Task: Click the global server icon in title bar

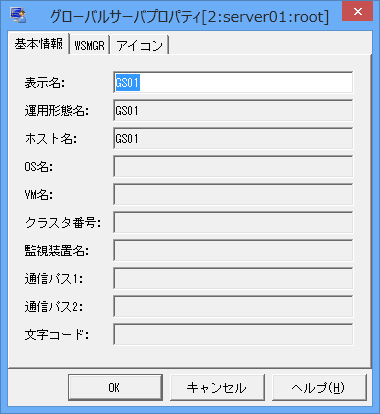Action: click(x=18, y=15)
